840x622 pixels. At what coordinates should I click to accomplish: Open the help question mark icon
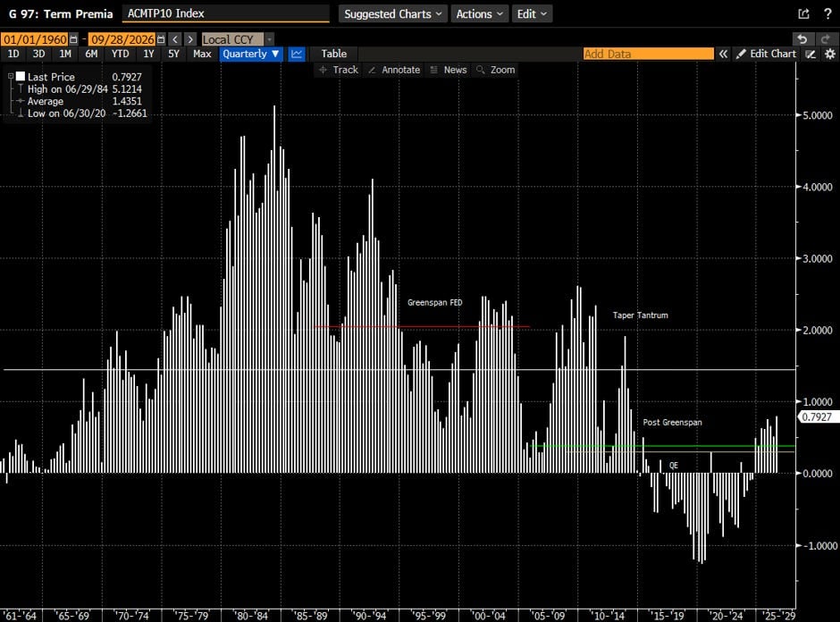[827, 14]
